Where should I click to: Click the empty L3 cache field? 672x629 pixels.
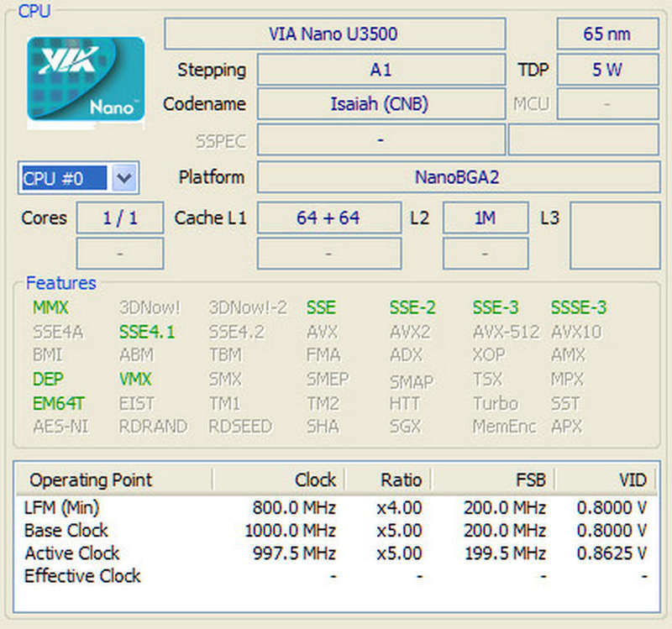click(615, 236)
